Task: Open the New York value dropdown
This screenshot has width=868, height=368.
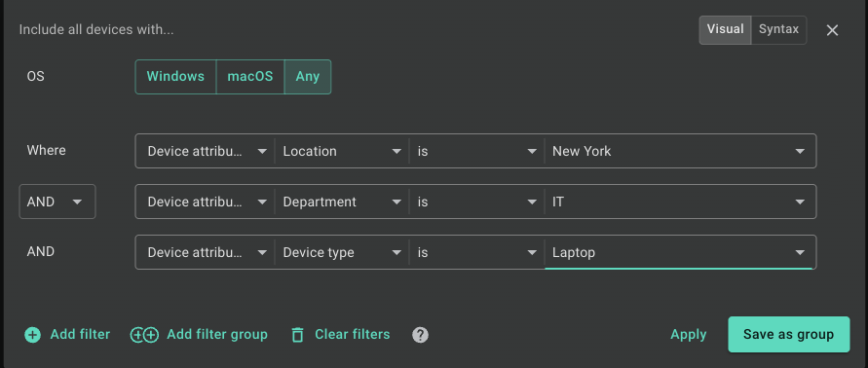Action: (x=679, y=151)
